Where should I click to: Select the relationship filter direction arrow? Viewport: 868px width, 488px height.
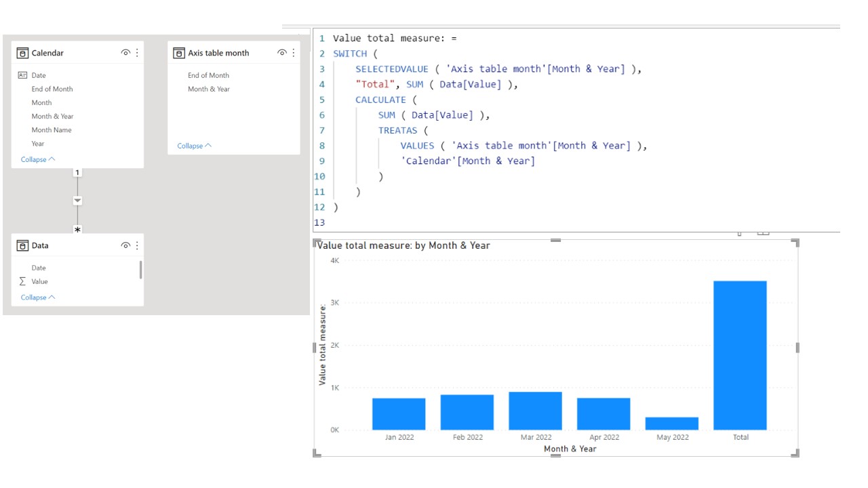click(77, 201)
